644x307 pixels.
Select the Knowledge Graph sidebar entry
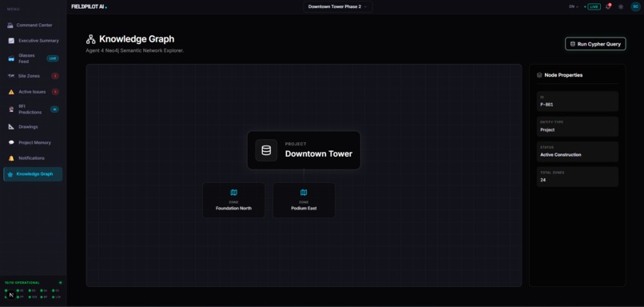coord(33,174)
